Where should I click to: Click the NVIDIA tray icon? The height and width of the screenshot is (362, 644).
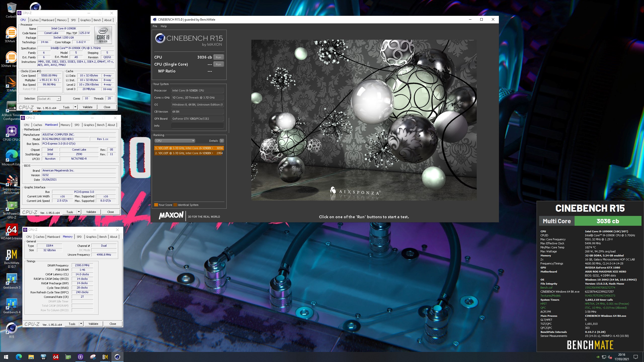point(598,357)
